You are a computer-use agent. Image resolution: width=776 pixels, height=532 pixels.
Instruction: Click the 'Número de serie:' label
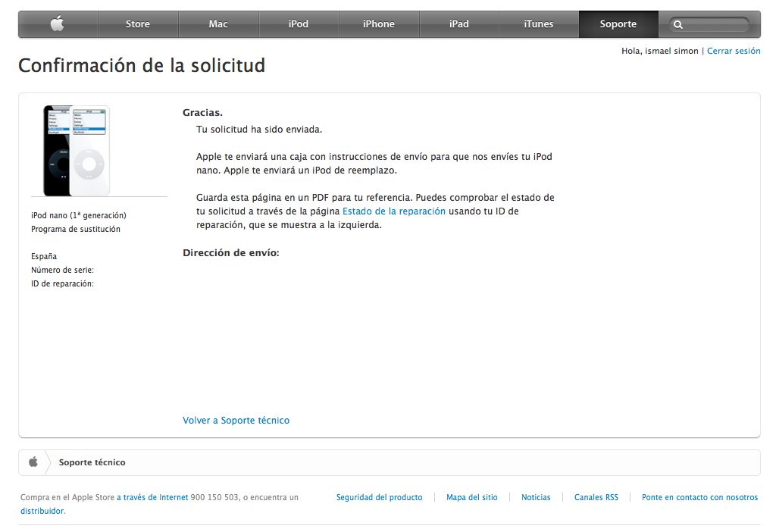pos(62,271)
